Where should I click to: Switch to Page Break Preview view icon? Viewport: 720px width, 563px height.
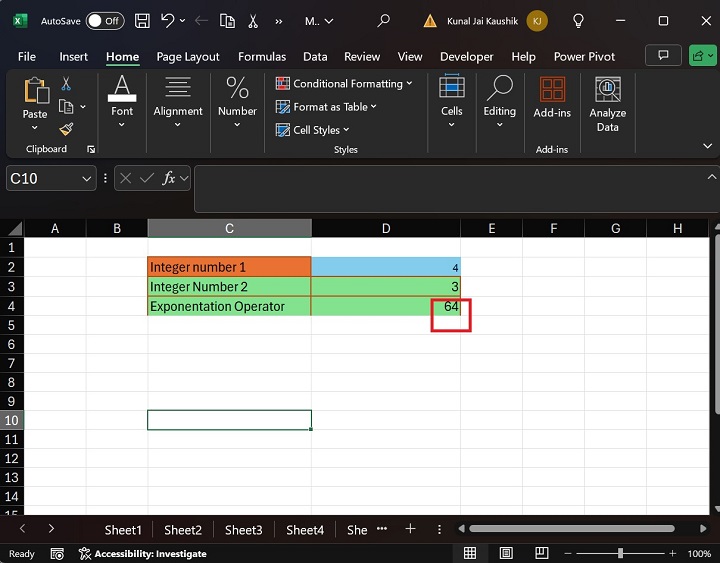[543, 553]
